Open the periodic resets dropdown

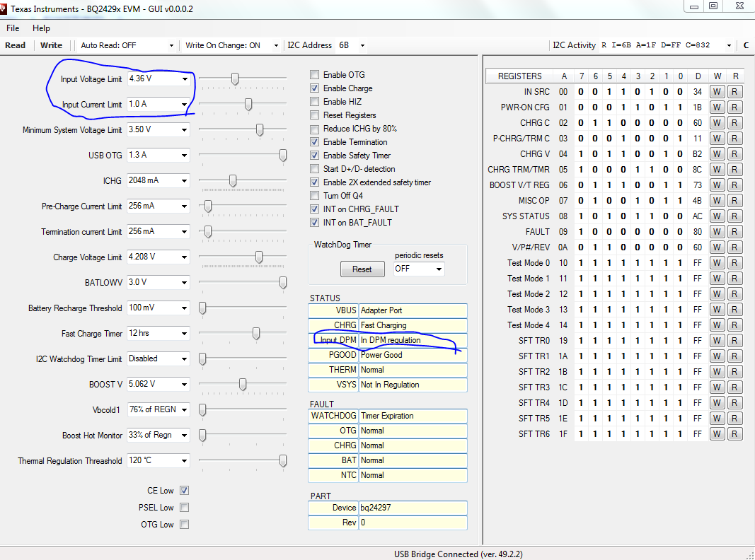[439, 269]
